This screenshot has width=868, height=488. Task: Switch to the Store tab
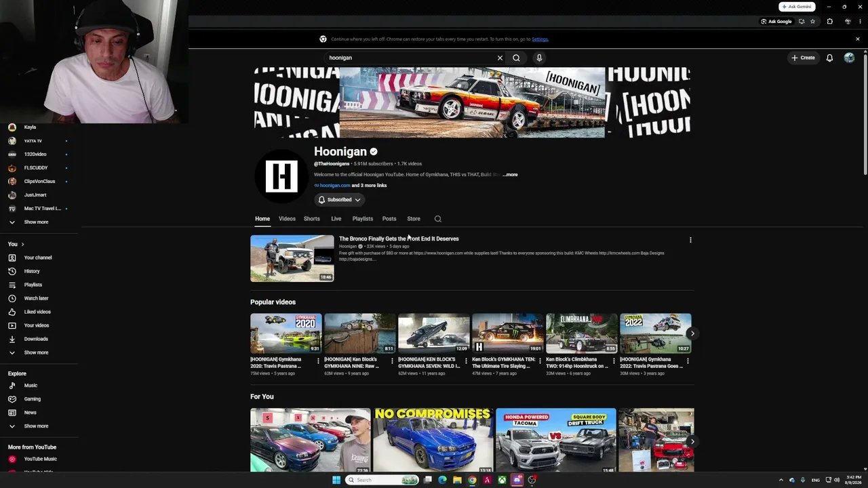(x=414, y=219)
